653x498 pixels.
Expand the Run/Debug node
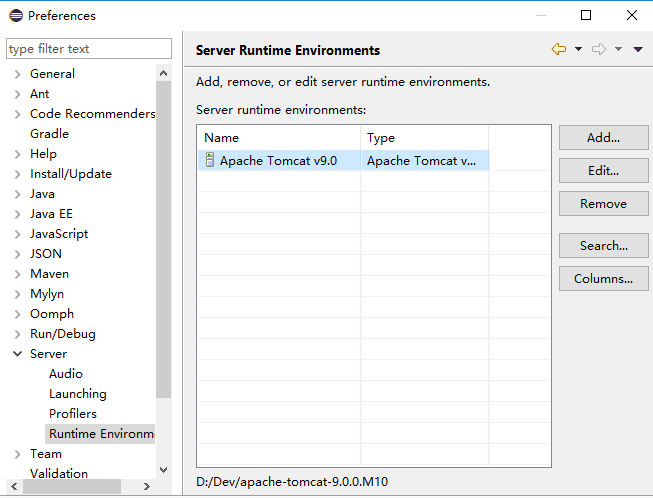tap(17, 334)
